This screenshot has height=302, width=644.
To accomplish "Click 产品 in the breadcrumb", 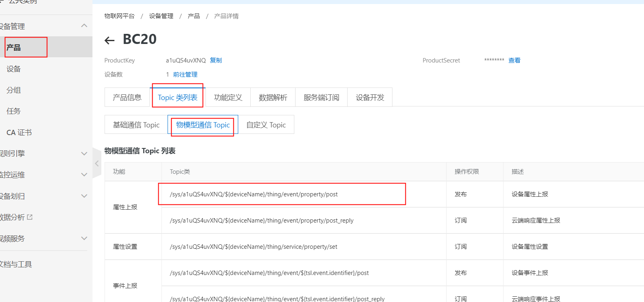I will click(194, 16).
